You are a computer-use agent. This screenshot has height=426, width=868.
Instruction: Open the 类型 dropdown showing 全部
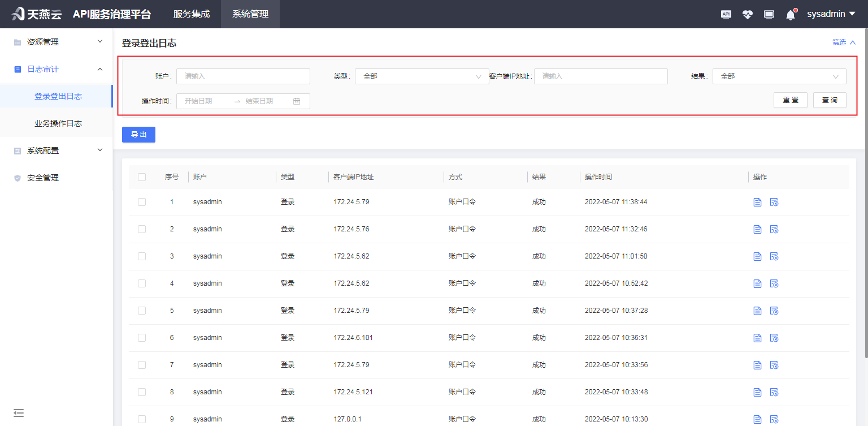click(422, 76)
